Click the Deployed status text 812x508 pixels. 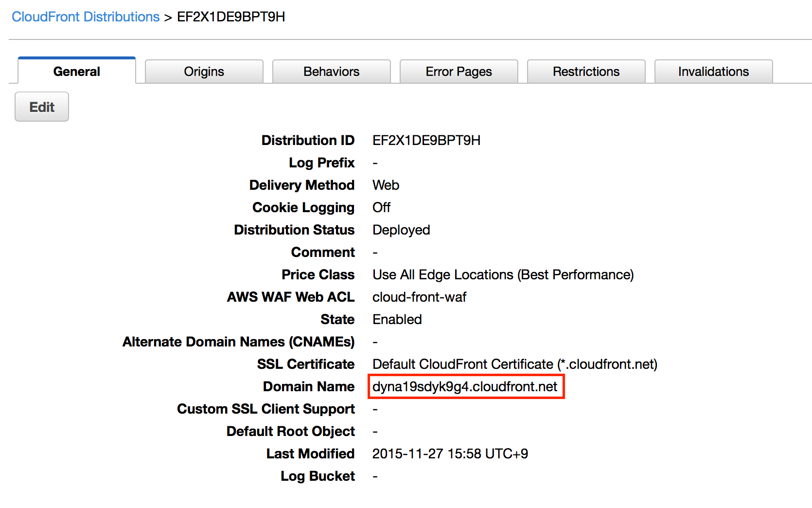[401, 230]
